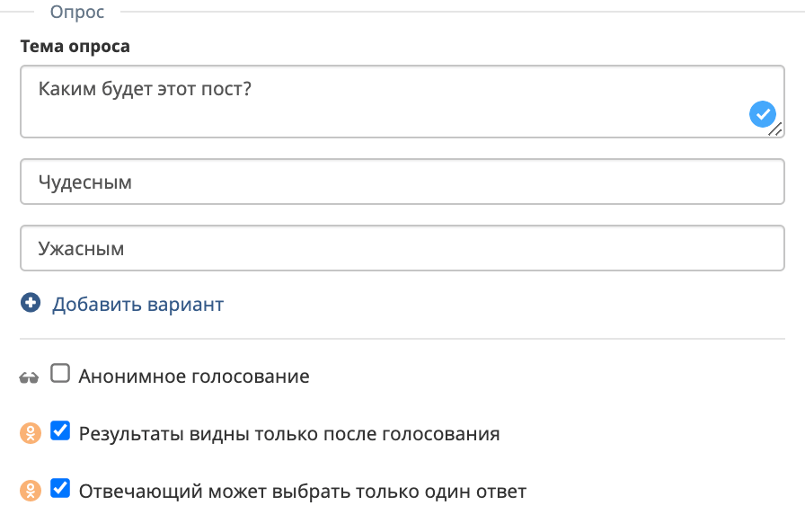This screenshot has width=805, height=532.
Task: Enable the Анонимное голосование checkbox
Action: point(60,373)
